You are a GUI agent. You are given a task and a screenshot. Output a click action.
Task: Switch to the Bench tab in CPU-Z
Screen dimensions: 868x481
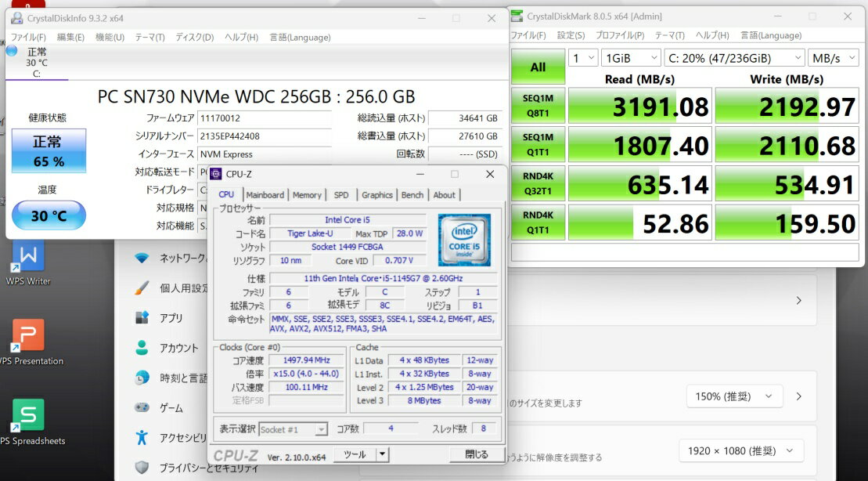(412, 195)
